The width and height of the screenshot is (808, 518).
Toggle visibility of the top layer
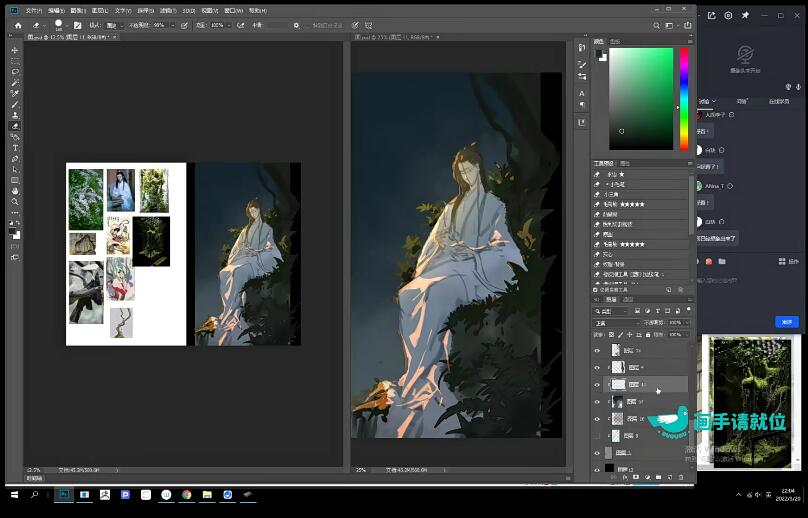pyautogui.click(x=597, y=351)
